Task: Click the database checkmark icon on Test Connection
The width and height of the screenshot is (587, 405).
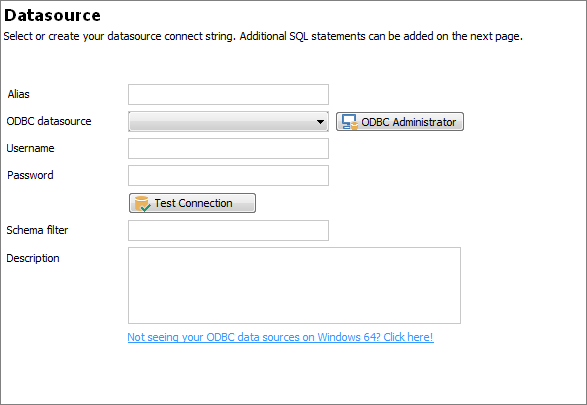Action: point(142,204)
